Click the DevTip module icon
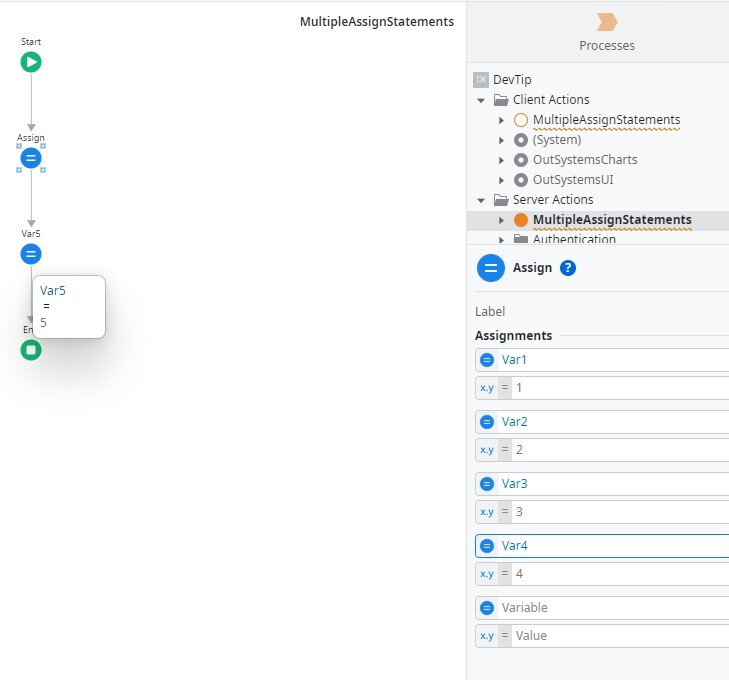This screenshot has width=729, height=680. [481, 80]
